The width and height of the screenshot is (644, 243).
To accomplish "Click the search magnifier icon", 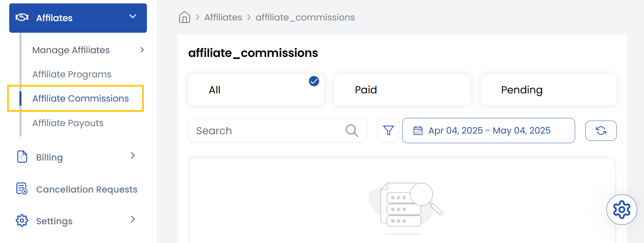I will coord(352,131).
